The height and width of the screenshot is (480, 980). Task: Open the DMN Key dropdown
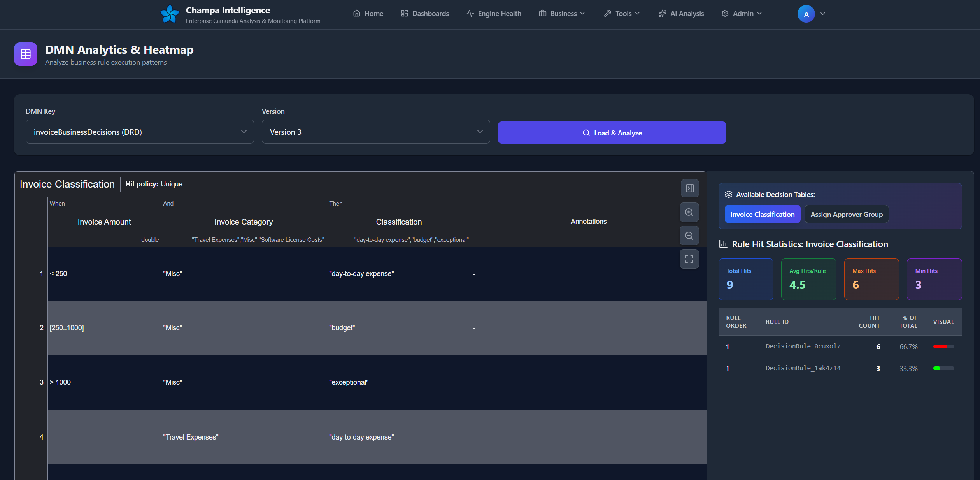tap(140, 132)
